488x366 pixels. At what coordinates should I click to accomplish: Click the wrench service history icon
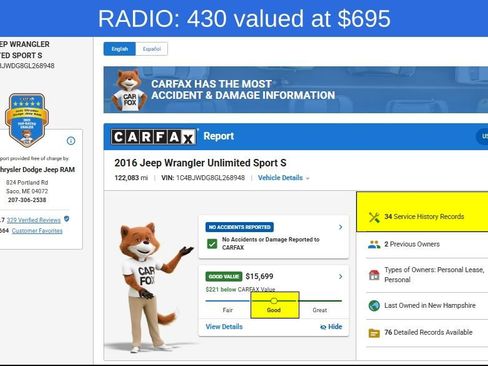pyautogui.click(x=374, y=217)
